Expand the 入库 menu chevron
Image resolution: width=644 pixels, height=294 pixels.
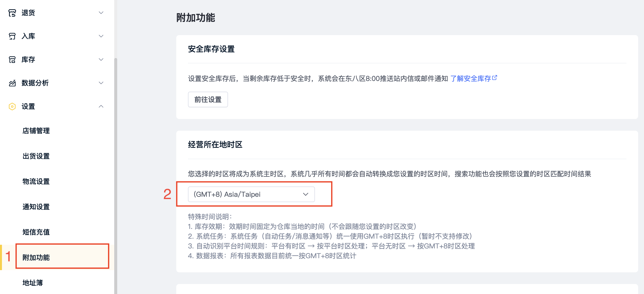101,36
